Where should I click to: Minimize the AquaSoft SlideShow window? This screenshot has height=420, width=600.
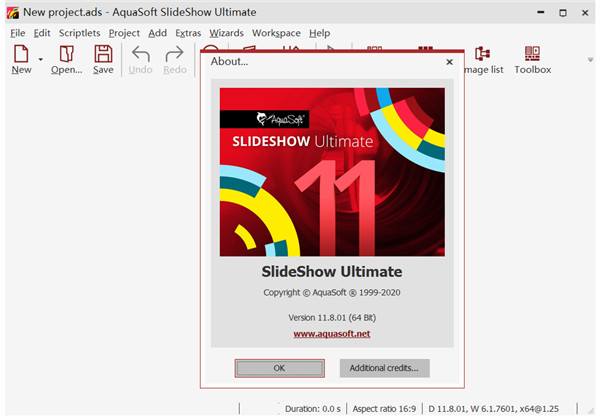click(541, 13)
